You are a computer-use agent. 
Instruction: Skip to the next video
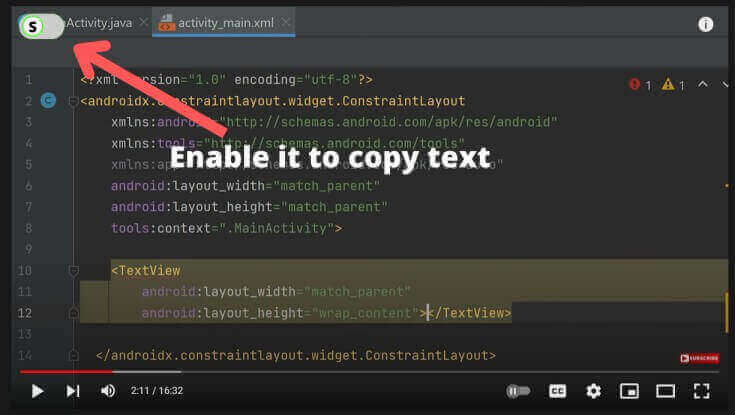pos(73,391)
